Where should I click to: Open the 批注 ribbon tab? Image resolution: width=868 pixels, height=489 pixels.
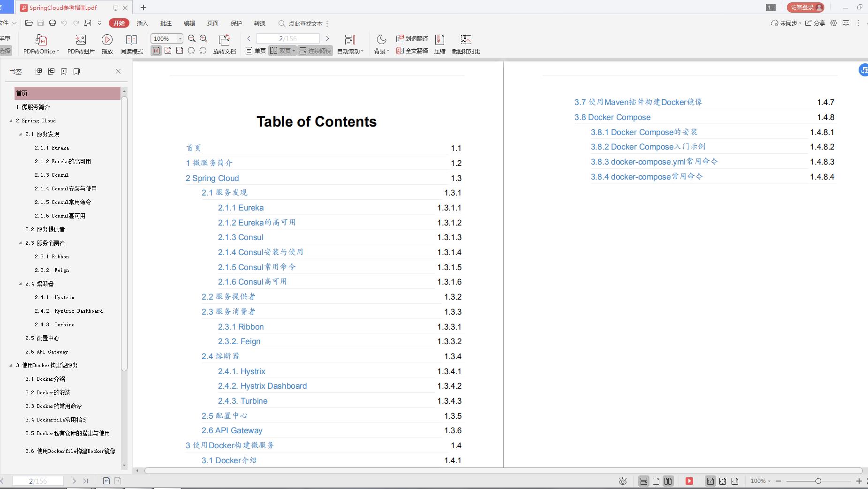pyautogui.click(x=166, y=23)
